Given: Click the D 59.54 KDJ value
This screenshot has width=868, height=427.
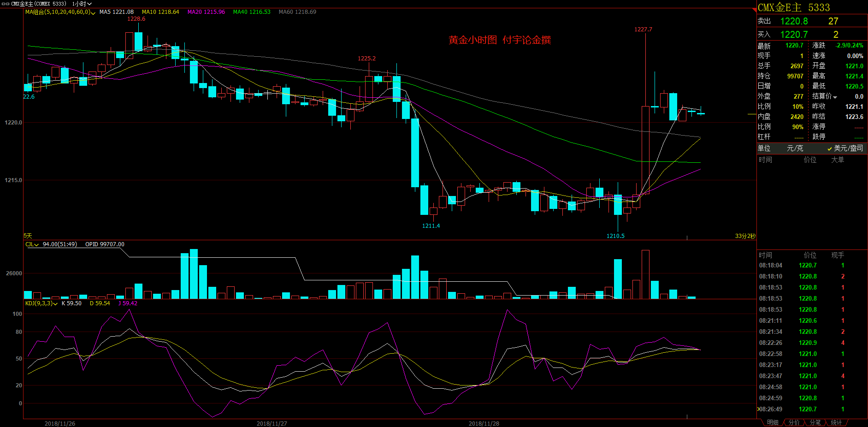Looking at the screenshot, I should pos(100,303).
